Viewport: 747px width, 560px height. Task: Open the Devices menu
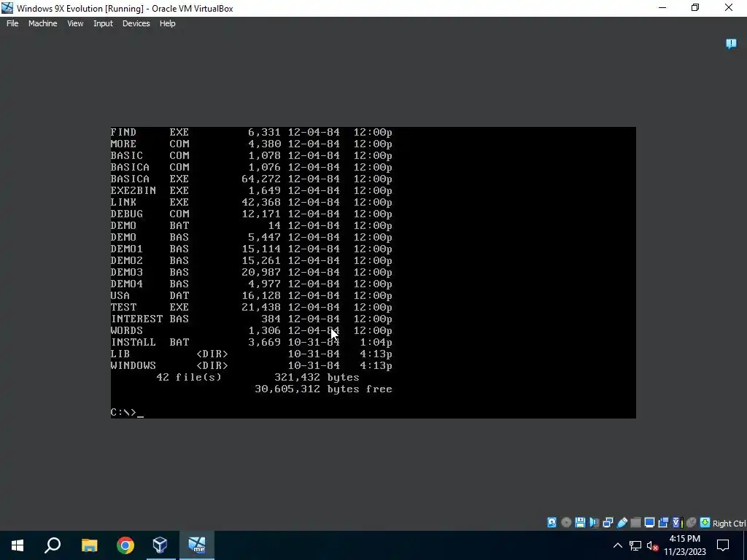point(136,23)
